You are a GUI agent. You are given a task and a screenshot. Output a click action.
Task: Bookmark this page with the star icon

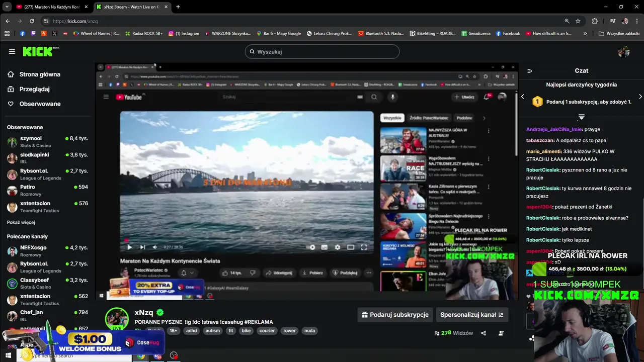pyautogui.click(x=578, y=21)
